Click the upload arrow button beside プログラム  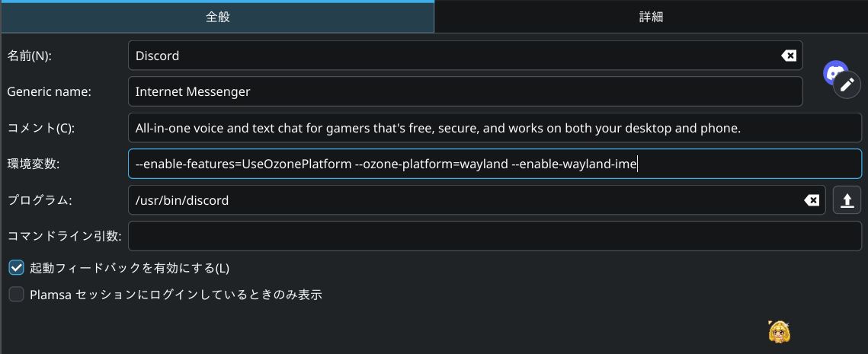coord(847,200)
